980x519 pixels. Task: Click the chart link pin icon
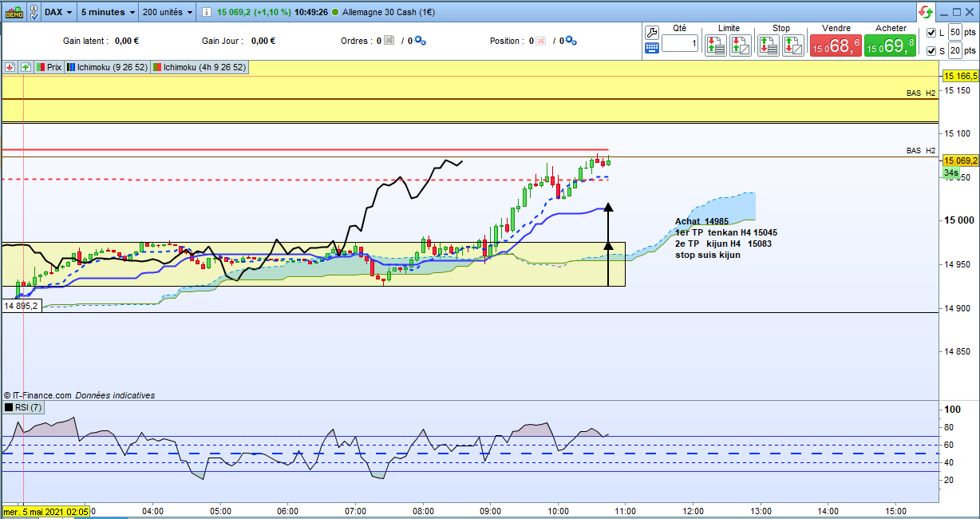click(36, 12)
